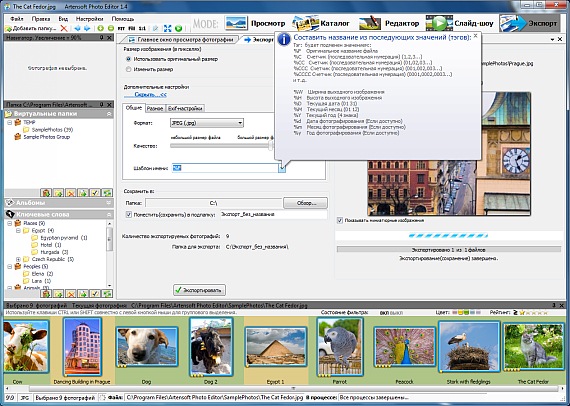Click checkmark icon in keywords bottom toolbar

click(95, 293)
